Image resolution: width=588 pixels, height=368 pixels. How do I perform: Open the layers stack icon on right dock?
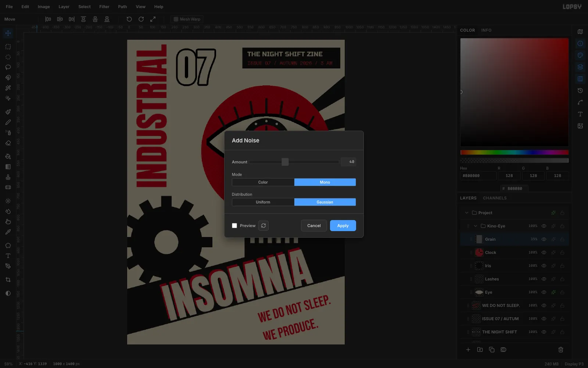(x=580, y=67)
